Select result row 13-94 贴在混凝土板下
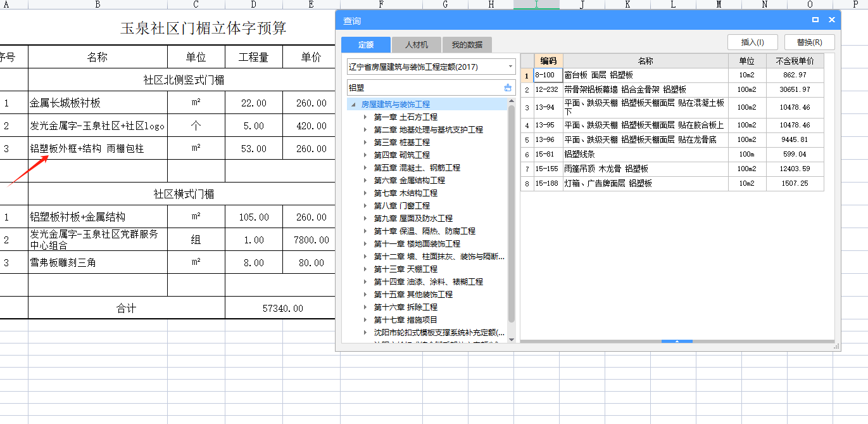This screenshot has width=868, height=424. 672,107
